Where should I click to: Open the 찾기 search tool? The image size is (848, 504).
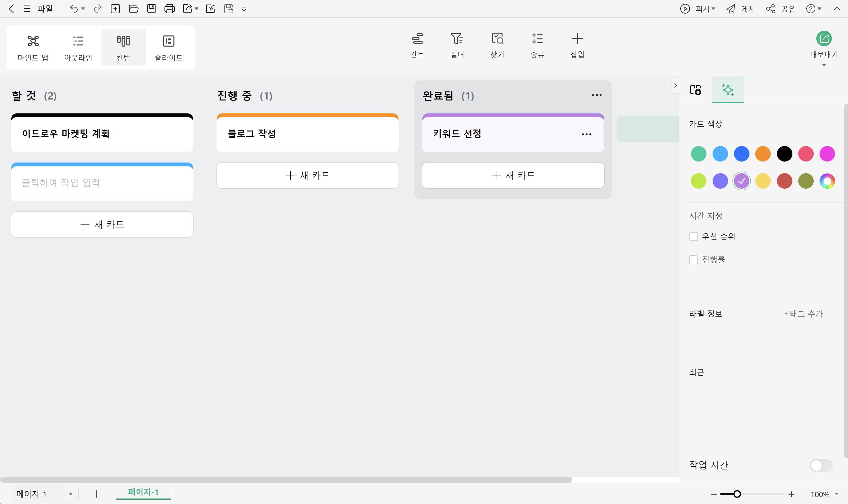(497, 45)
